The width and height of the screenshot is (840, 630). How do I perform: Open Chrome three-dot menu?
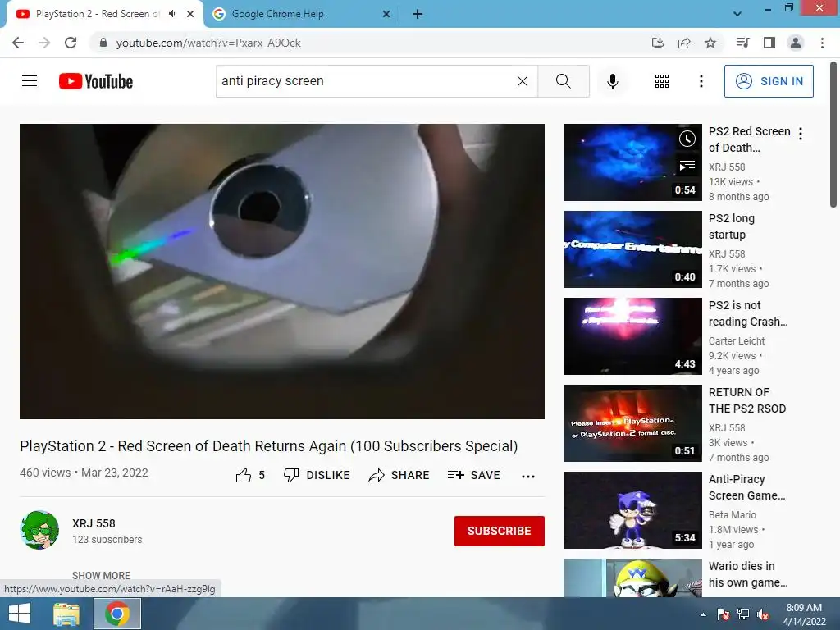pos(822,43)
